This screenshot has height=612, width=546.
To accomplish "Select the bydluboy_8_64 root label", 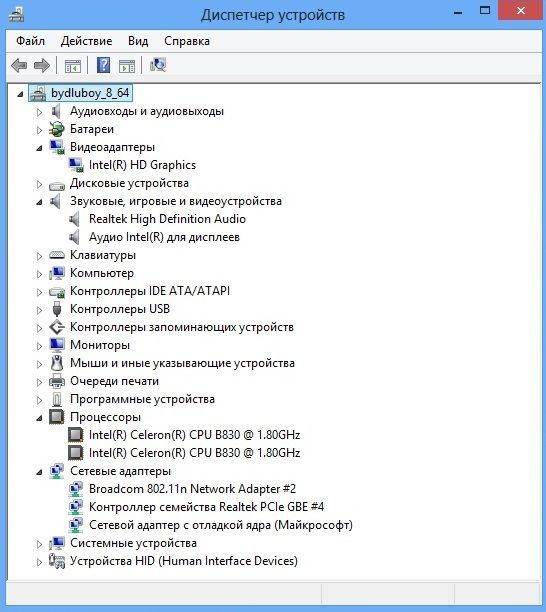I will click(90, 93).
